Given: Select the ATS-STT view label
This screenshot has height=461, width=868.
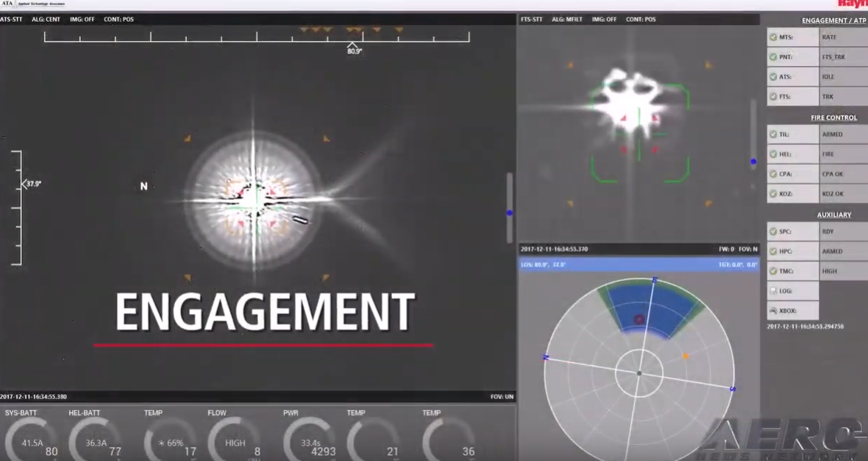Looking at the screenshot, I should (x=11, y=19).
